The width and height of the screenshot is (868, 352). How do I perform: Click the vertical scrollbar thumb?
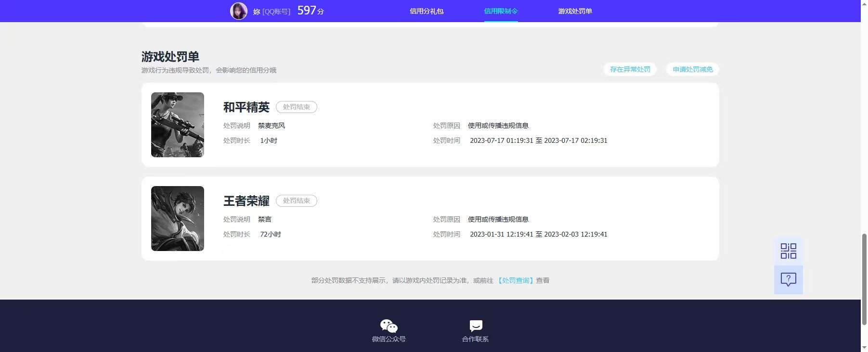(x=864, y=279)
